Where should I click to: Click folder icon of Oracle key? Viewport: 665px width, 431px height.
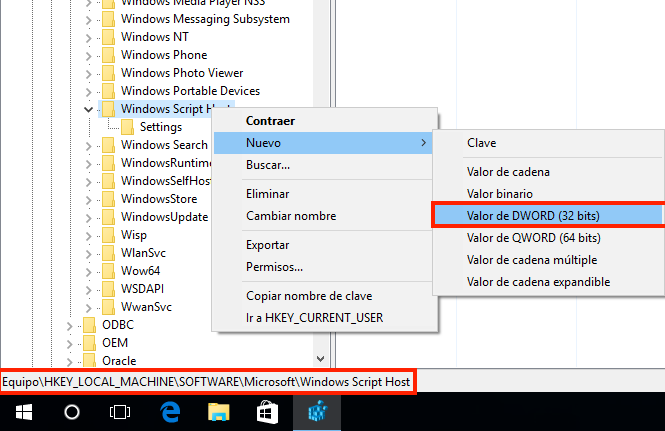[89, 361]
